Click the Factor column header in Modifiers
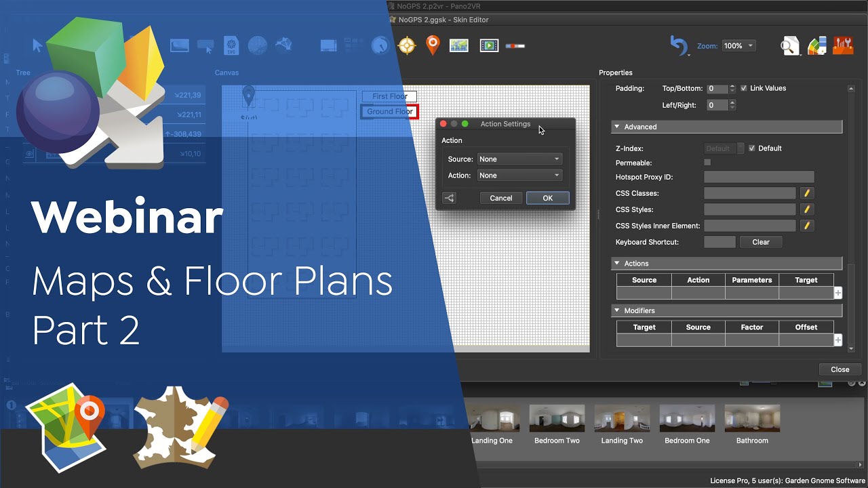Screen dimensions: 868x488 coord(751,327)
